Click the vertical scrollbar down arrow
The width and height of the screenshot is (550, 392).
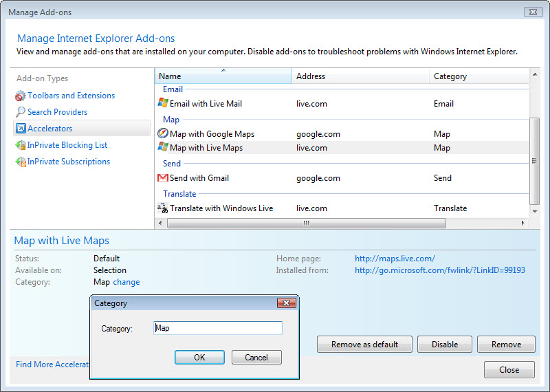point(535,212)
